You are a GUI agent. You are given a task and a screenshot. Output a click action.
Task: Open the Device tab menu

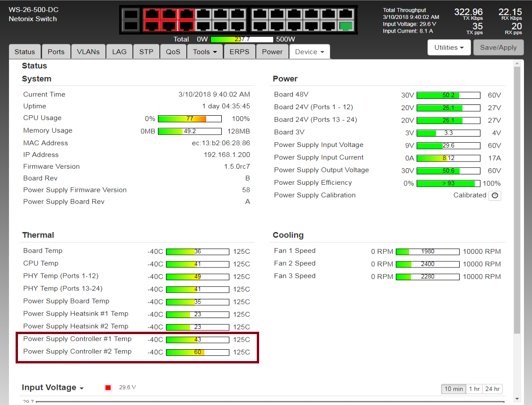click(309, 52)
